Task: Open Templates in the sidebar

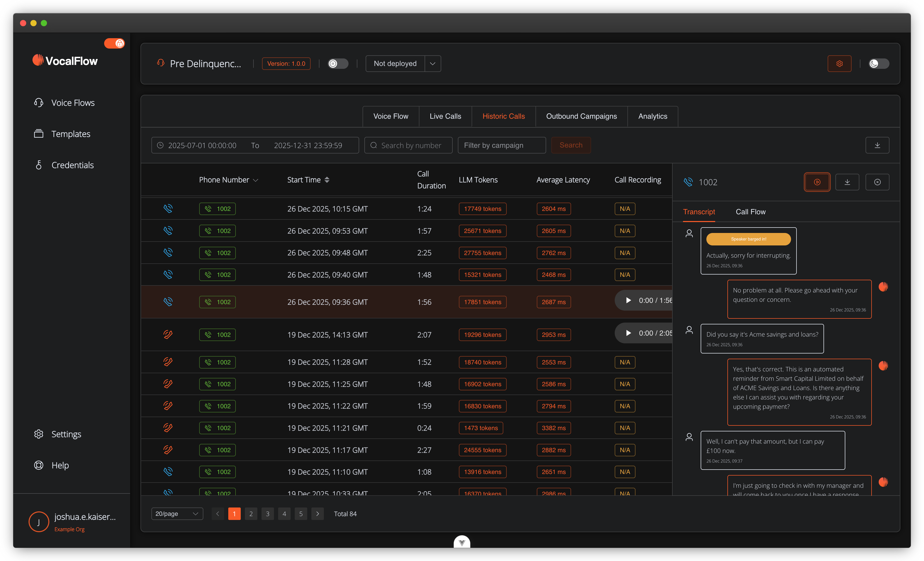Action: point(70,134)
